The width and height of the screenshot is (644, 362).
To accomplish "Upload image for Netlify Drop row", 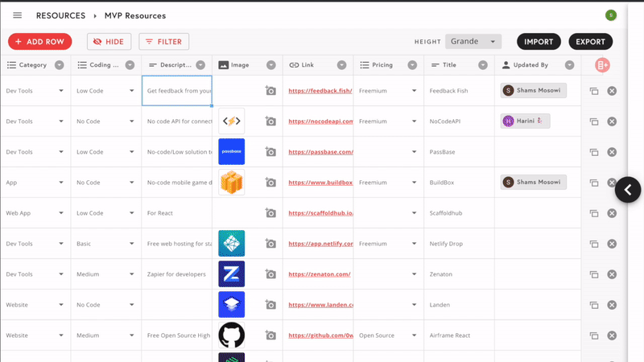I will coord(270,244).
